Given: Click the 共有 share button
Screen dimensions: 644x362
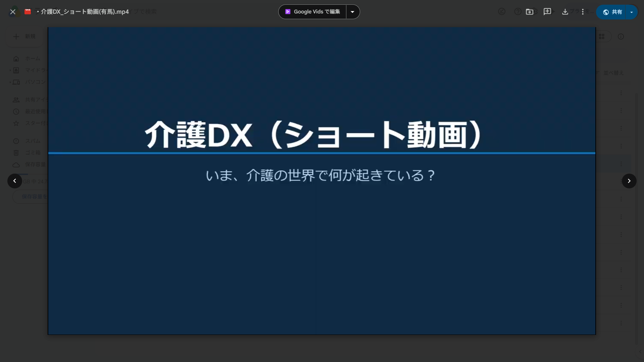Looking at the screenshot, I should pyautogui.click(x=611, y=12).
